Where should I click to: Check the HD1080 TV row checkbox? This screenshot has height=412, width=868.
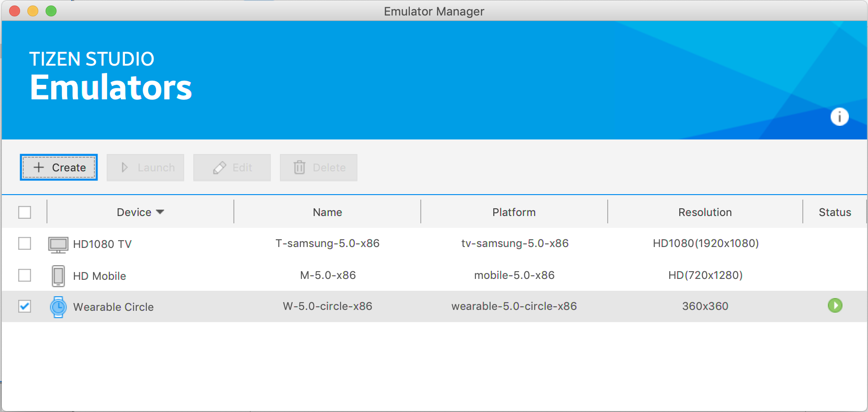coord(25,243)
